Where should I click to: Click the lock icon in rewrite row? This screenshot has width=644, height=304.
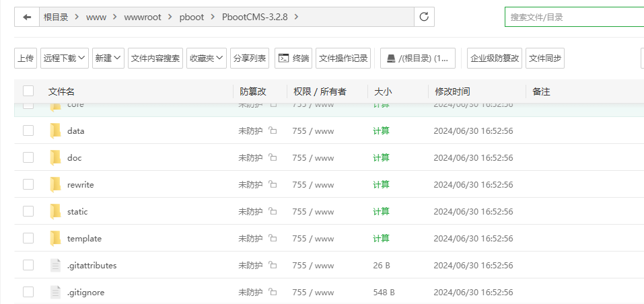tap(273, 185)
